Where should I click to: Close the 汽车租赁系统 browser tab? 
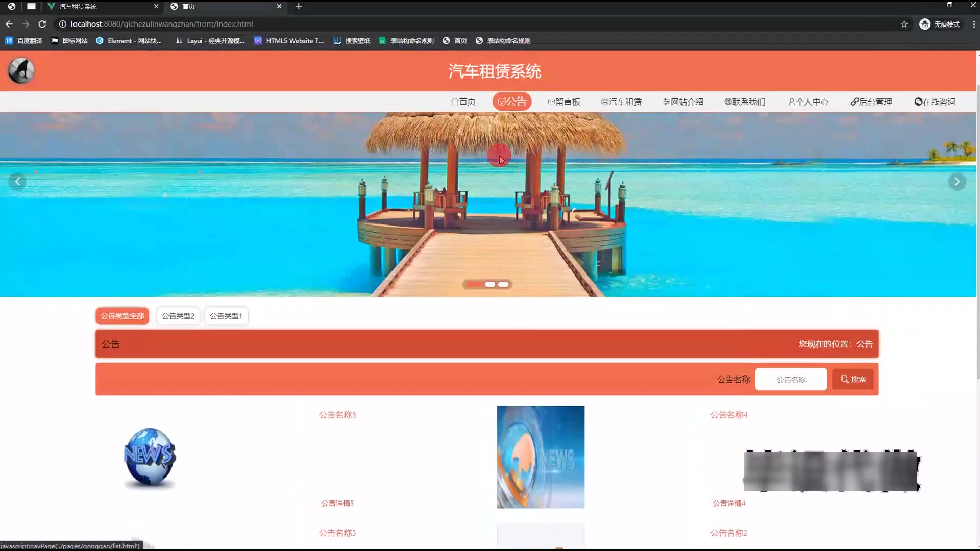(156, 6)
